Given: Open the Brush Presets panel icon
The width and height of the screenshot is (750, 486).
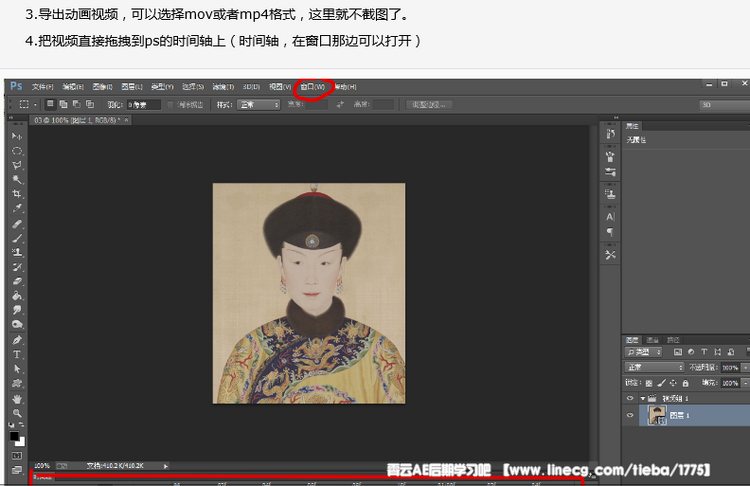Looking at the screenshot, I should click(610, 156).
